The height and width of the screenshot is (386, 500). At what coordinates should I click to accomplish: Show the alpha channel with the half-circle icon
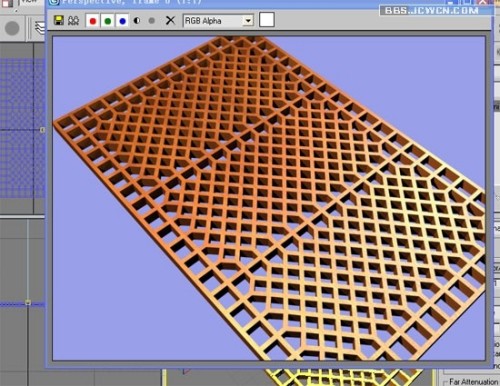tap(137, 21)
